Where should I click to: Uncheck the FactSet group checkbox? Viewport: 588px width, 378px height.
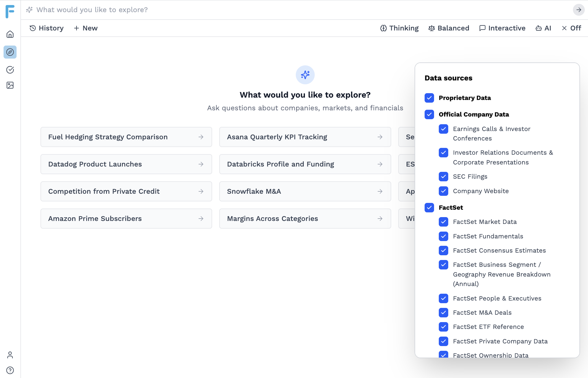pyautogui.click(x=429, y=208)
